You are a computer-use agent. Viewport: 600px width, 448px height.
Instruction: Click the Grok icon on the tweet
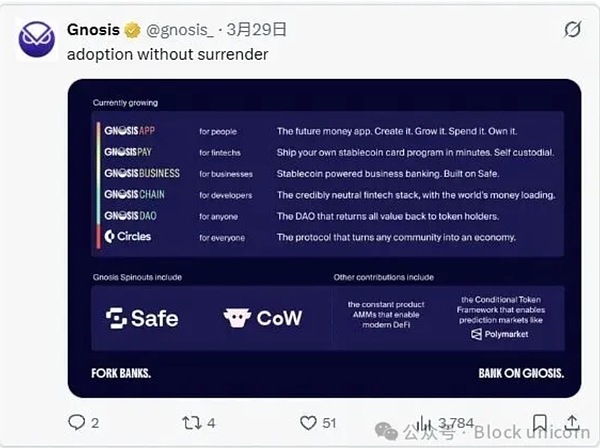point(572,29)
